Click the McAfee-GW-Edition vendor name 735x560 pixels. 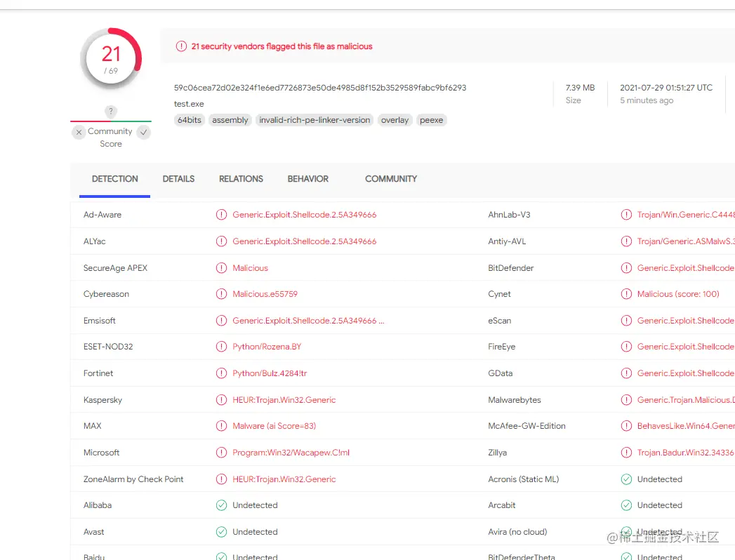tap(527, 425)
